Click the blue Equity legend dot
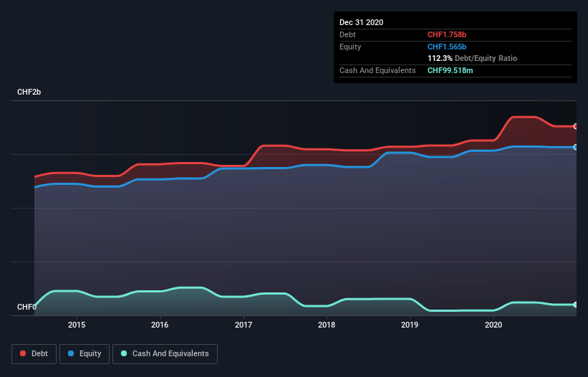588x377 pixels. tap(71, 353)
